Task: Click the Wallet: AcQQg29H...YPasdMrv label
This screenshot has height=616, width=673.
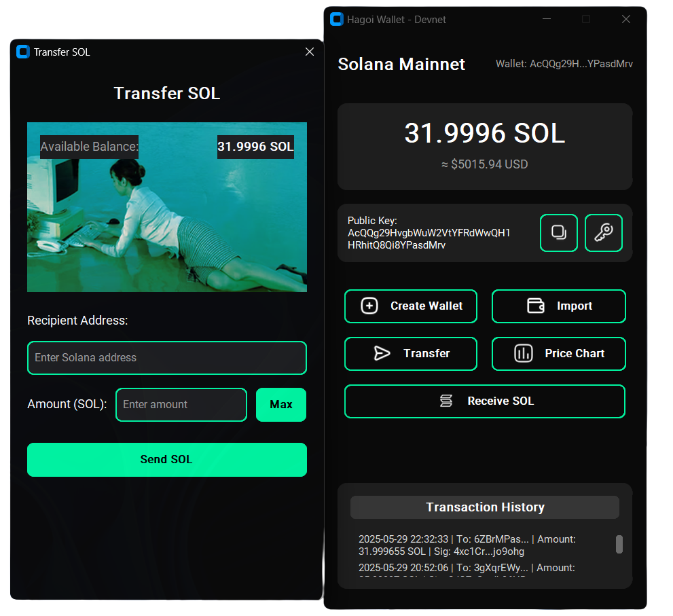Action: point(564,64)
